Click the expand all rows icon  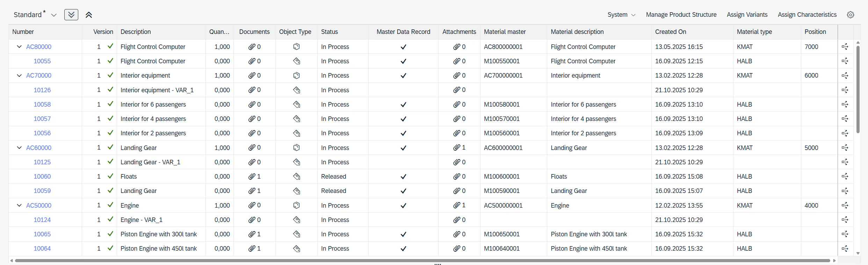(71, 15)
